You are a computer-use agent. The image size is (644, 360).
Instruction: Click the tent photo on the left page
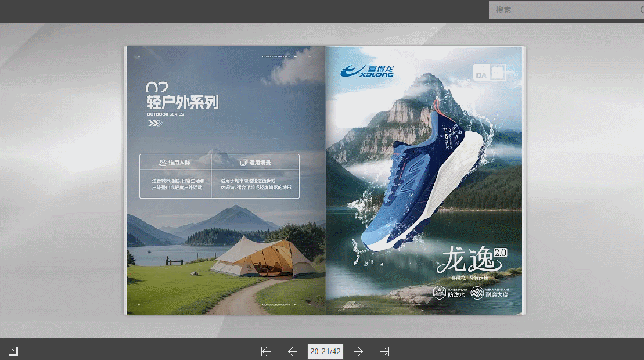(263, 256)
